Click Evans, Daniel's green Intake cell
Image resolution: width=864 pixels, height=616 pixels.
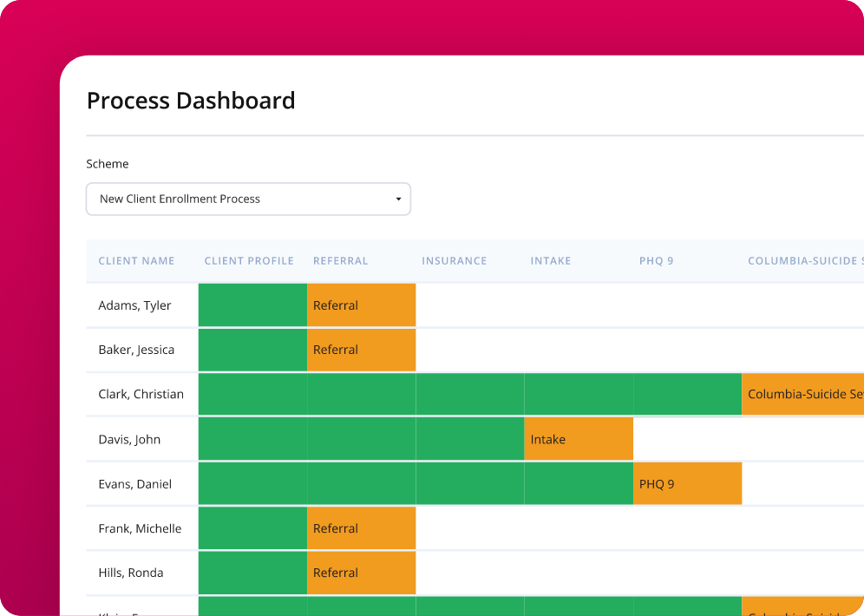click(579, 484)
